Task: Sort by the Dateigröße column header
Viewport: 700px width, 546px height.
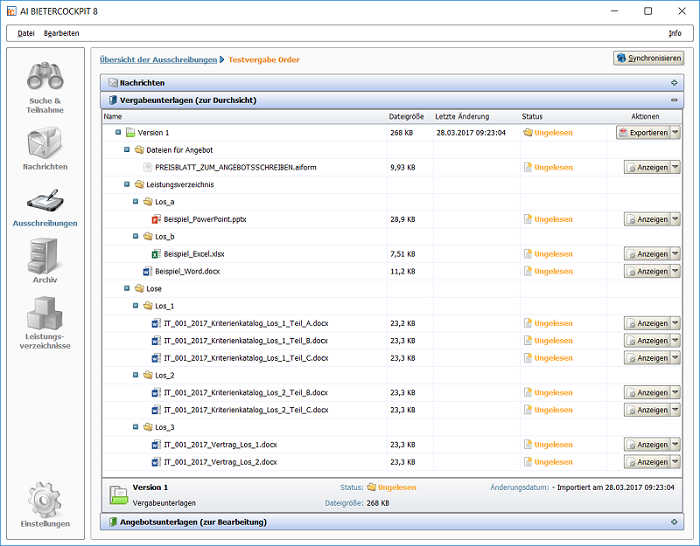Action: pyautogui.click(x=406, y=116)
